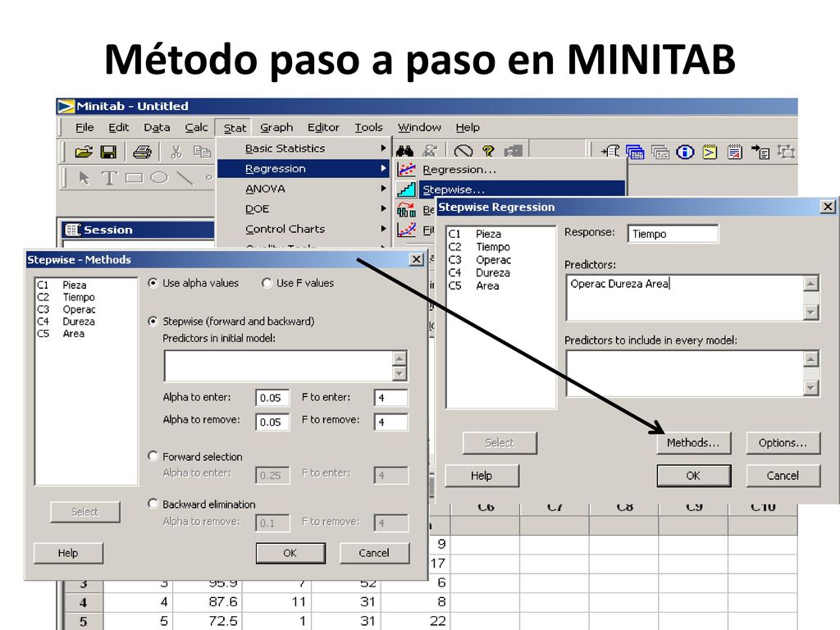Click the Show Session Folder toolbar icon

click(610, 152)
